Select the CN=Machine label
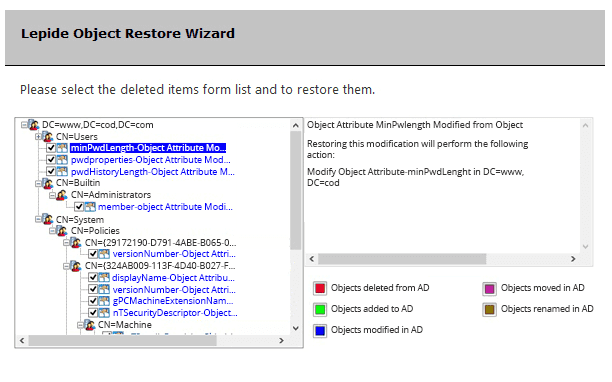The height and width of the screenshot is (382, 612). coord(125,325)
